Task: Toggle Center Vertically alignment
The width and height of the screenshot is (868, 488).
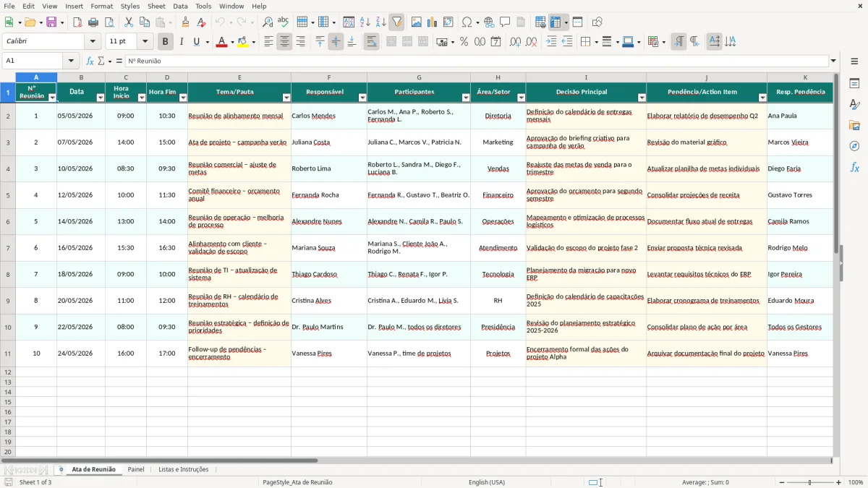Action: [x=336, y=42]
